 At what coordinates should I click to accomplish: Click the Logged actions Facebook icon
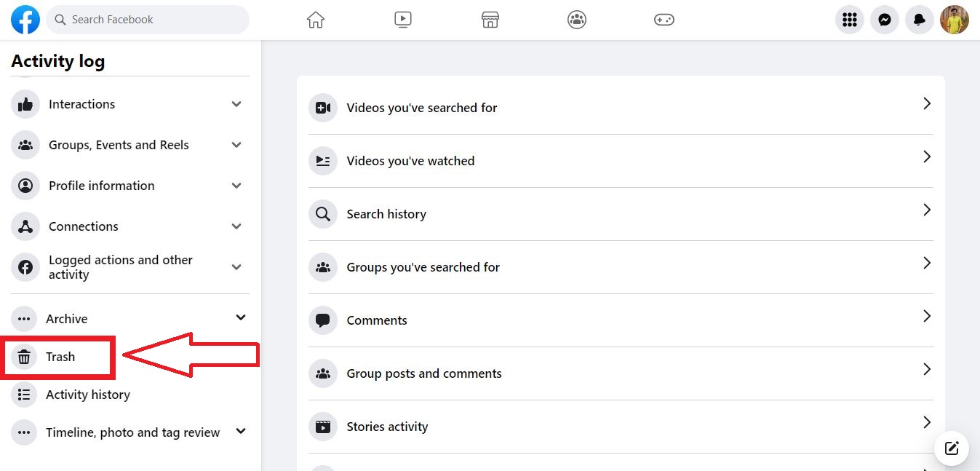[x=25, y=267]
